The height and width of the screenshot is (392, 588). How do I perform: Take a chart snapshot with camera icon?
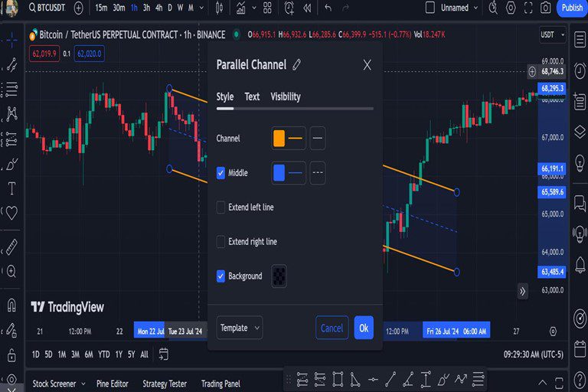click(546, 8)
